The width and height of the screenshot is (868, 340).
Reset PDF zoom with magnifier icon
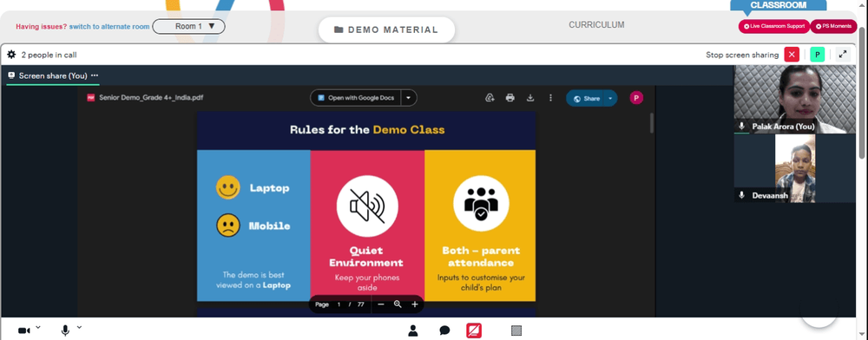[398, 304]
